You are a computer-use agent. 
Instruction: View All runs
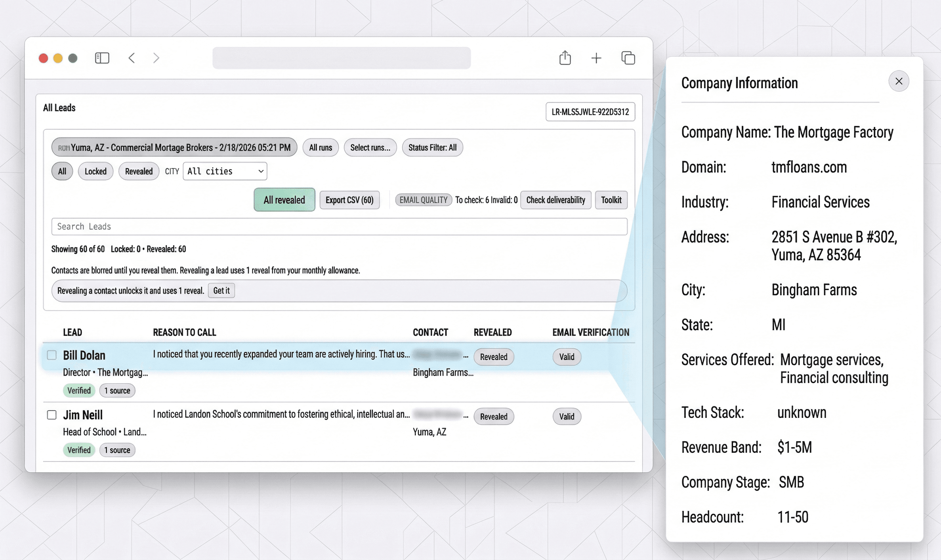pyautogui.click(x=320, y=148)
